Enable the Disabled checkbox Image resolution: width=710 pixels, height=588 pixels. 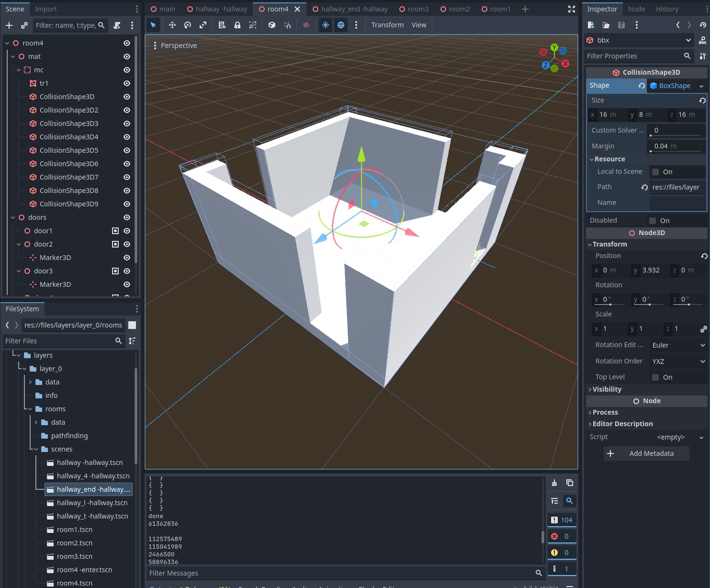pyautogui.click(x=652, y=221)
